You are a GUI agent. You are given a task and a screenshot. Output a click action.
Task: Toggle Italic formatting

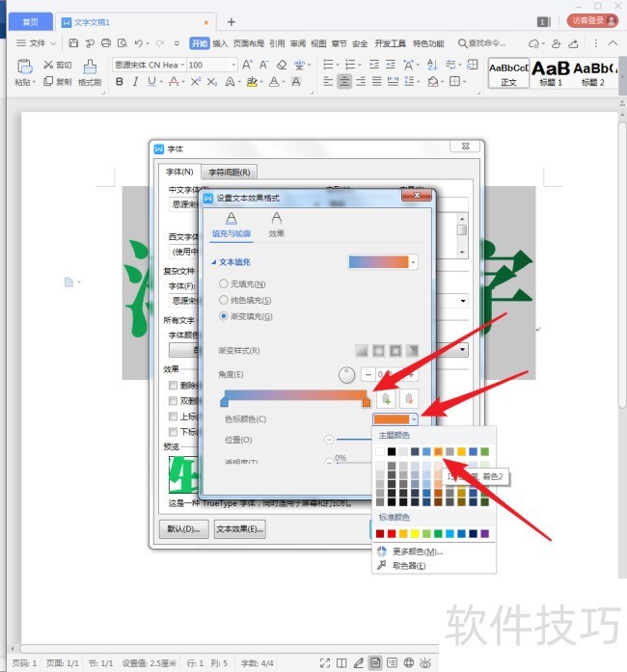[135, 81]
